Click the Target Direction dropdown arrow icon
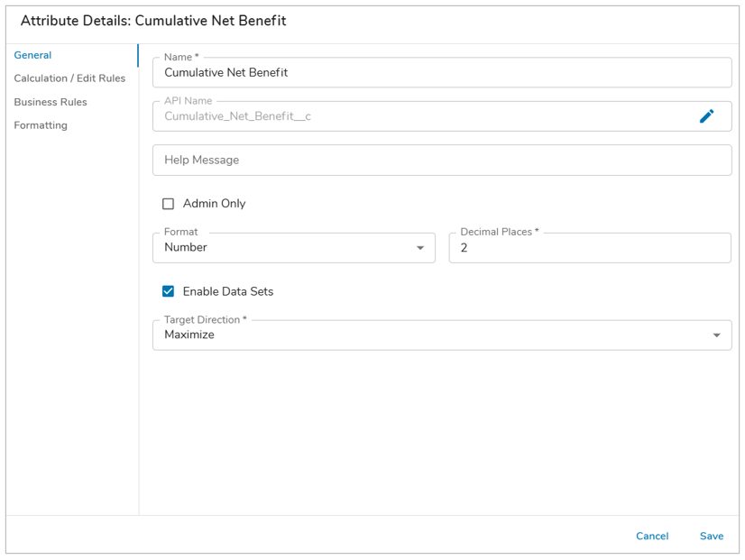Image resolution: width=745 pixels, height=560 pixels. 717,335
